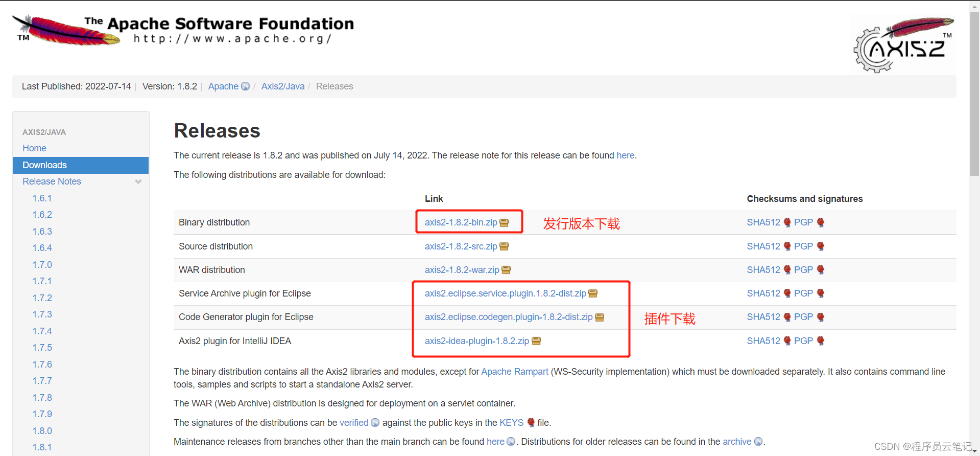Screen dimensions: 980x456
Task: Click the external link icon after 'verified'
Action: tap(375, 423)
